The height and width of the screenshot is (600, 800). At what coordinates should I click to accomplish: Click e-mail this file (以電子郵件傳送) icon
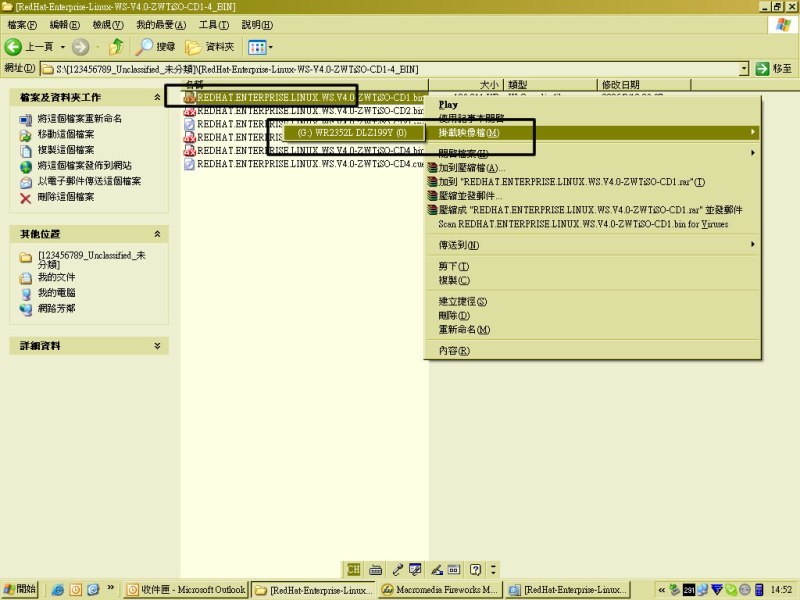(26, 182)
